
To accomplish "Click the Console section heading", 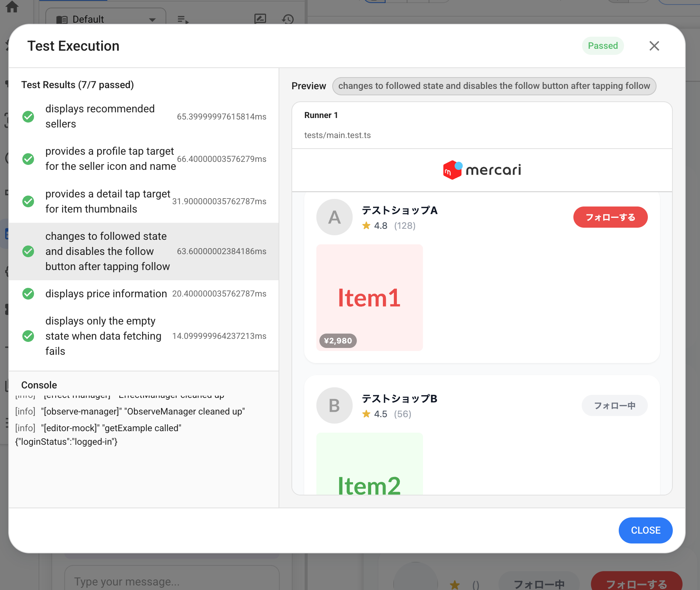I will pos(39,385).
